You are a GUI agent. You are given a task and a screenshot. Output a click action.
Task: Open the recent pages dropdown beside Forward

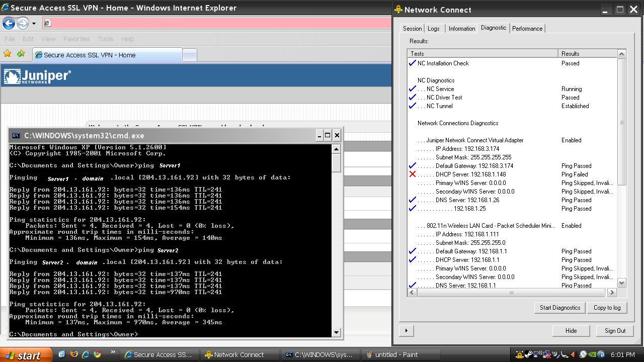(34, 23)
